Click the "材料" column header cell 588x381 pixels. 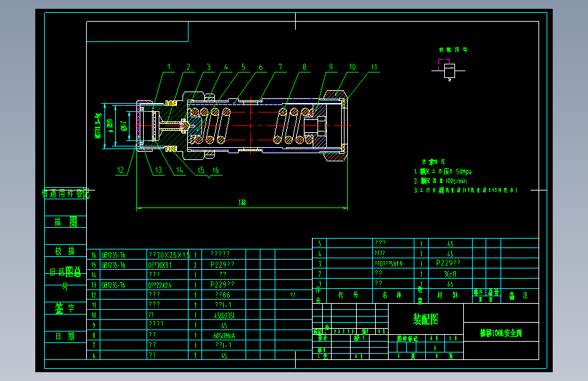coord(450,295)
